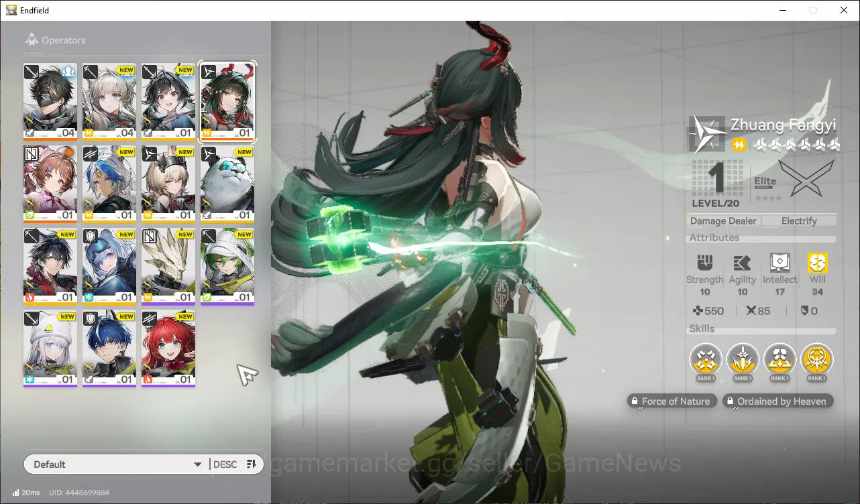Click the crossed-swords attack icon showing 85
860x504 pixels.
pyautogui.click(x=751, y=311)
